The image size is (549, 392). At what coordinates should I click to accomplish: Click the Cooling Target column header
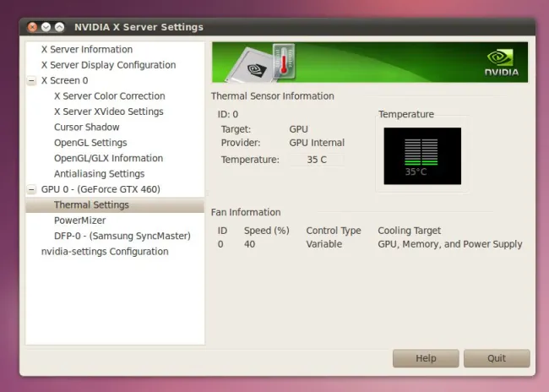(x=410, y=231)
